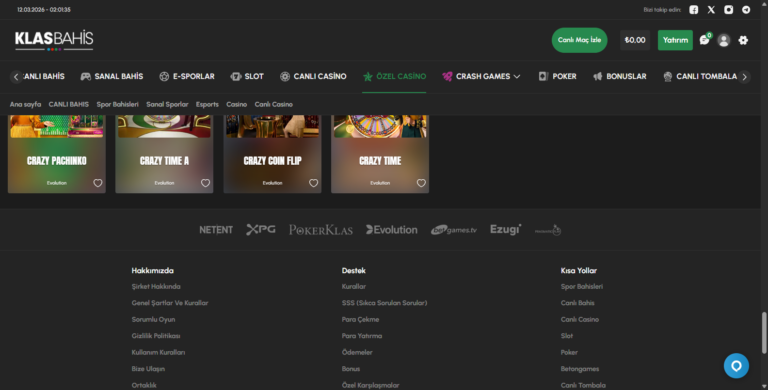Click the Yatırım deposit button
This screenshot has width=768, height=390.
pyautogui.click(x=675, y=40)
